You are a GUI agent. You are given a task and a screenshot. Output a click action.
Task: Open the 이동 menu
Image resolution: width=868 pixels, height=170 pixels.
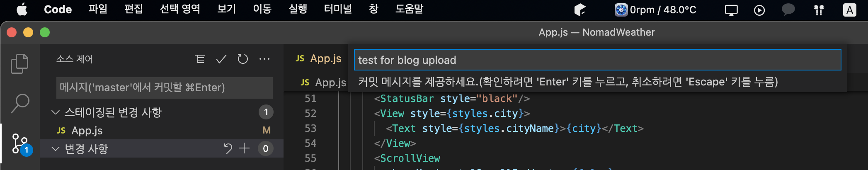262,9
